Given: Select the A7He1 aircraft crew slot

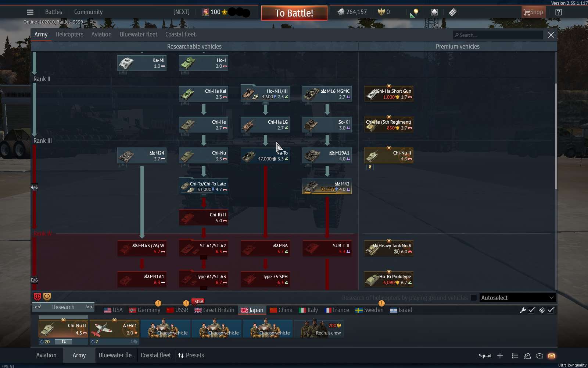Looking at the screenshot, I should pyautogui.click(x=114, y=329).
